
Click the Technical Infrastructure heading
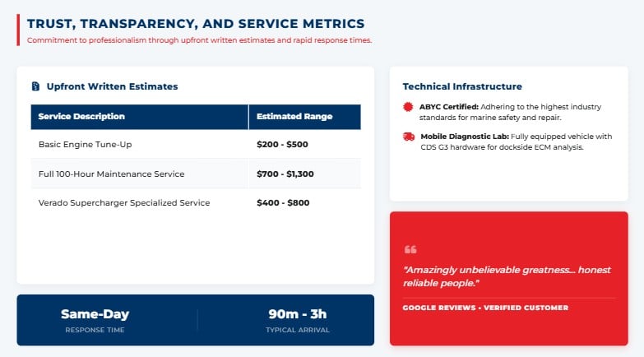(x=462, y=86)
